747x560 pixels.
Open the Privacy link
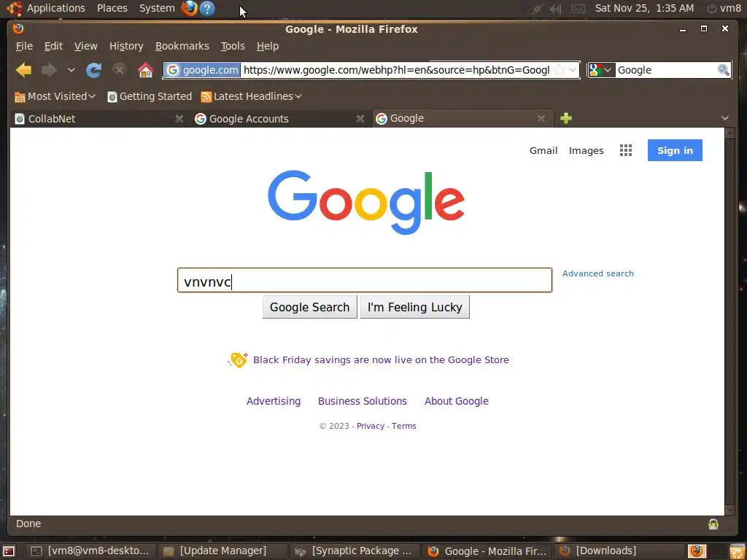(x=370, y=426)
